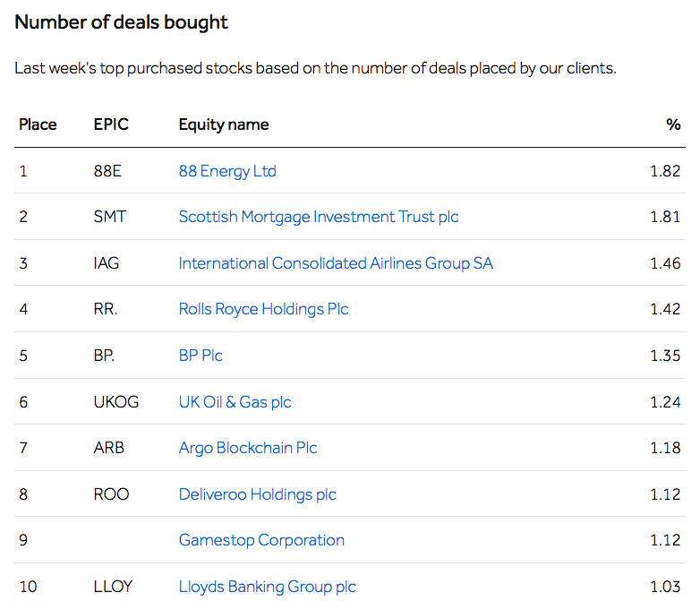Screen dimensions: 700x601
Task: Click the "Number of deals bought" heading
Action: click(x=122, y=22)
